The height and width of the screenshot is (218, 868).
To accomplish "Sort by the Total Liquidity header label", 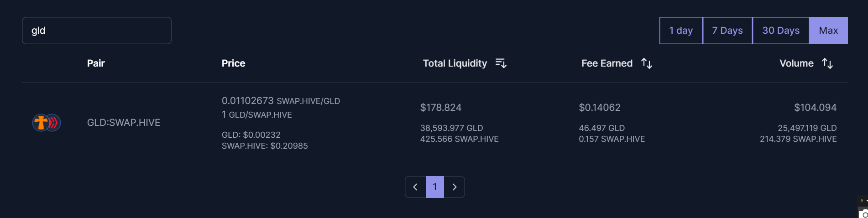I will click(455, 63).
